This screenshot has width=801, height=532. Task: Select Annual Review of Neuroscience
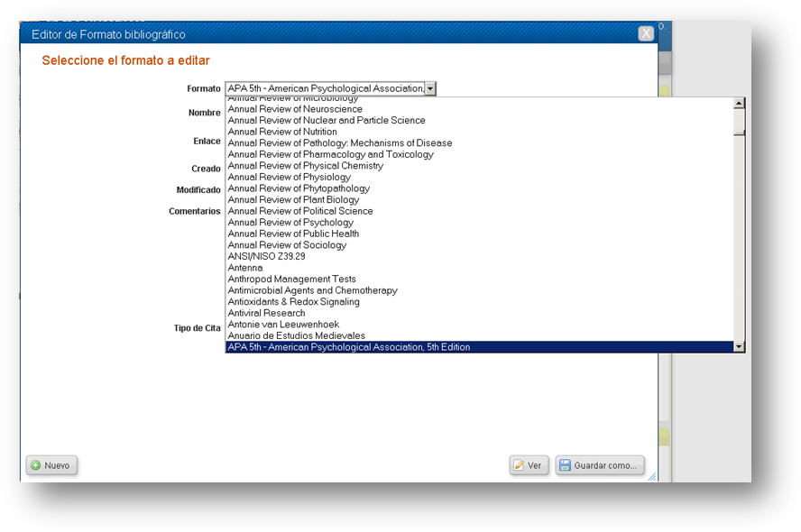(480, 109)
